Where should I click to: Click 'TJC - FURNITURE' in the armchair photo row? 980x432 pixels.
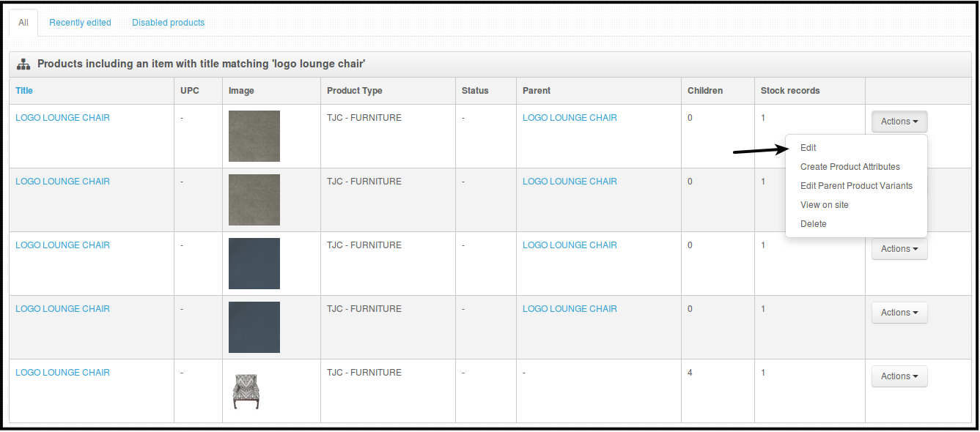364,373
